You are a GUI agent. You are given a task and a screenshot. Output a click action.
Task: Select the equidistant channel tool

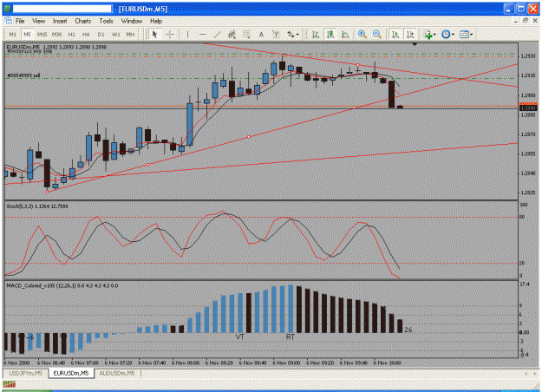pos(232,34)
